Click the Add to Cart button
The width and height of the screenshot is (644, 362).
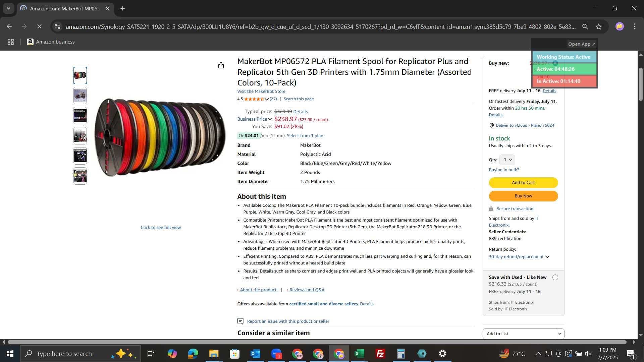(x=523, y=183)
